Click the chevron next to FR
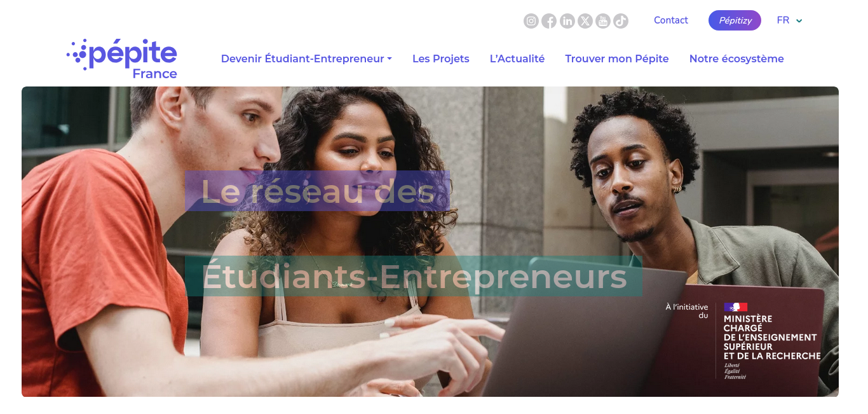Image resolution: width=868 pixels, height=414 pixels. click(x=799, y=21)
